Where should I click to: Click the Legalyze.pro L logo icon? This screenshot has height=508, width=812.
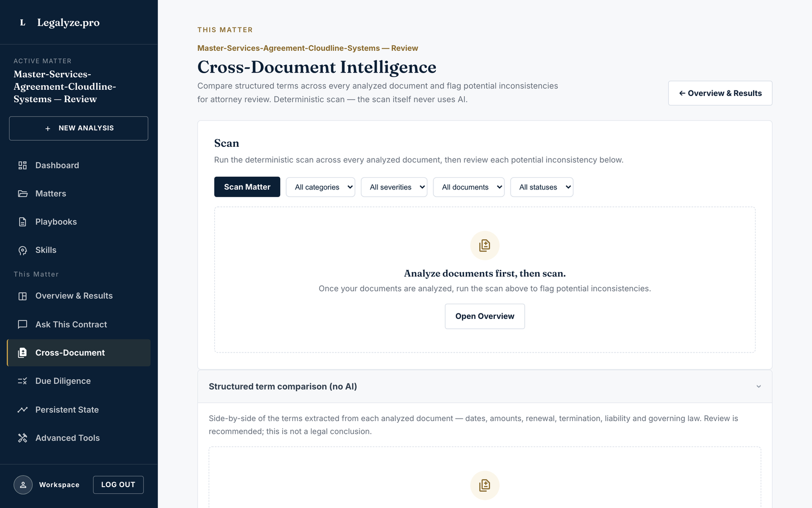tap(22, 22)
